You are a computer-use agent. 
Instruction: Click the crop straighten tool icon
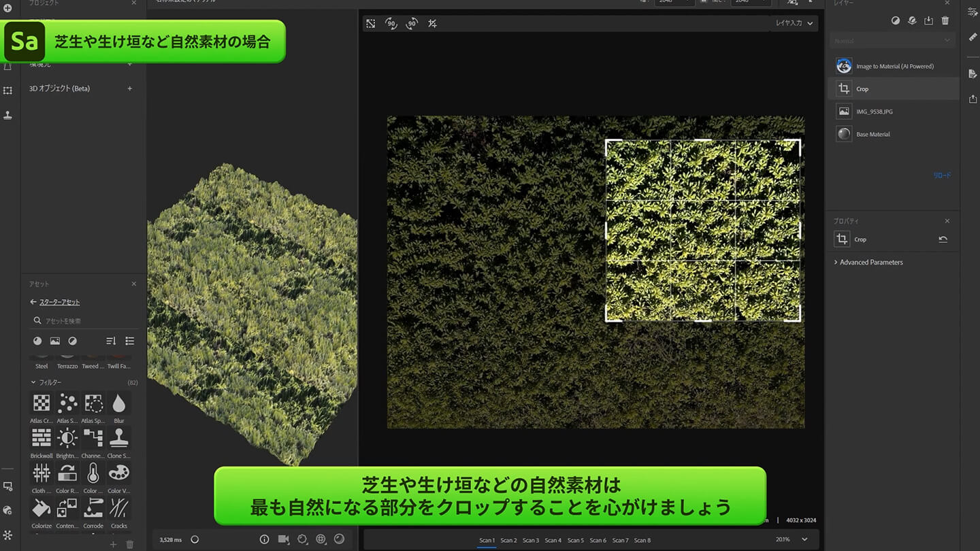pos(432,23)
